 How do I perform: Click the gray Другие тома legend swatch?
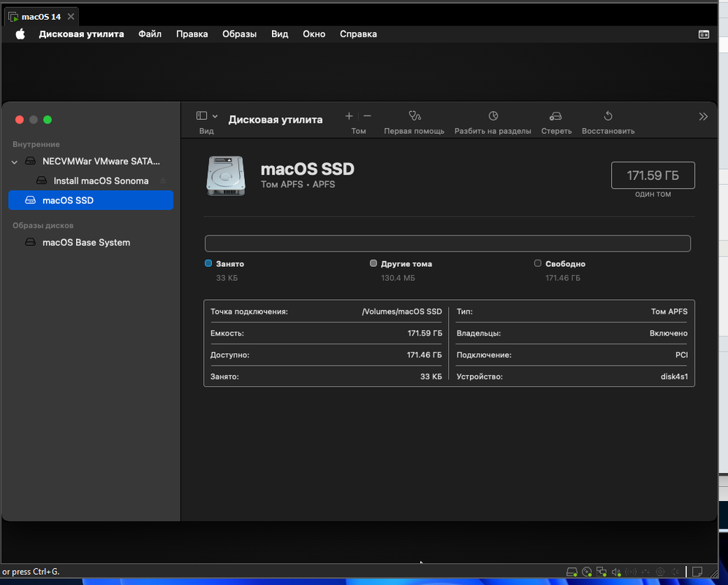[x=374, y=263]
